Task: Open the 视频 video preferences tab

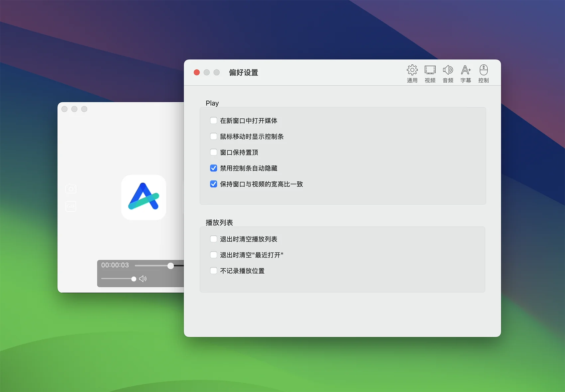Action: (x=430, y=74)
